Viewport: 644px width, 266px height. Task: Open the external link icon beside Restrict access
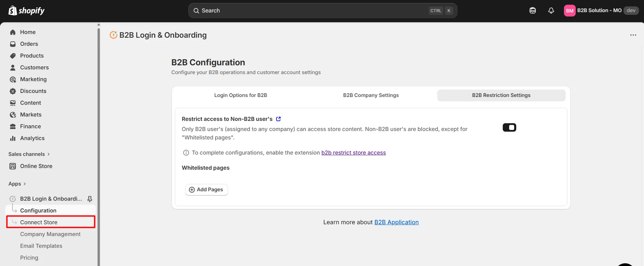click(x=278, y=119)
